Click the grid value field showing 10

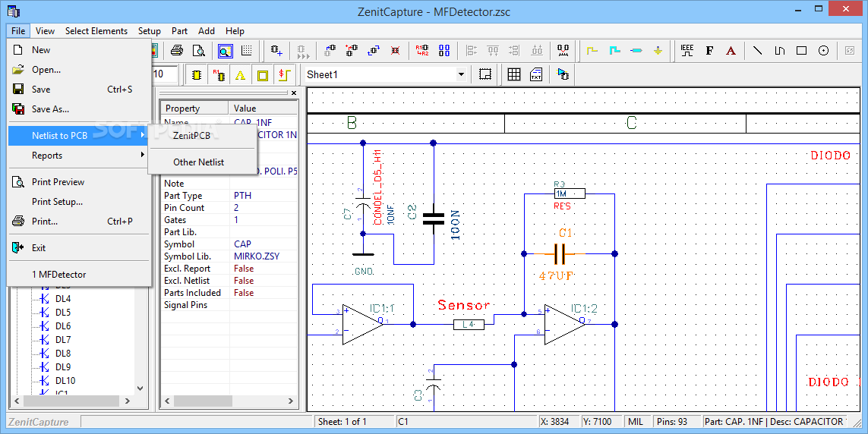164,74
